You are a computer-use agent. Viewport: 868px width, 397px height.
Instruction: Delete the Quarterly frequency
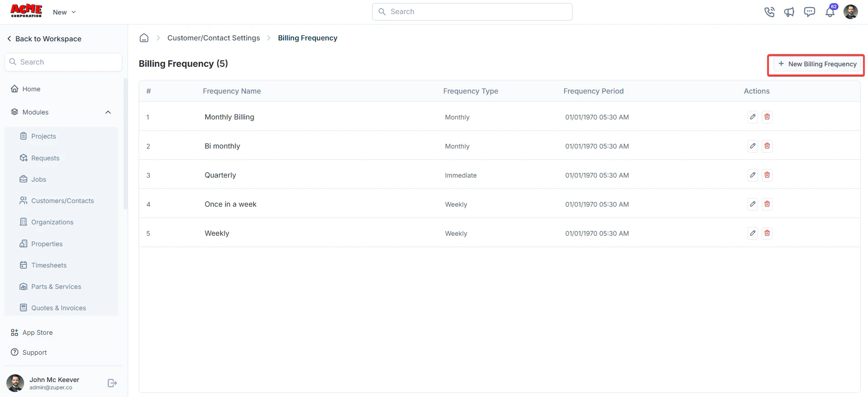767,175
